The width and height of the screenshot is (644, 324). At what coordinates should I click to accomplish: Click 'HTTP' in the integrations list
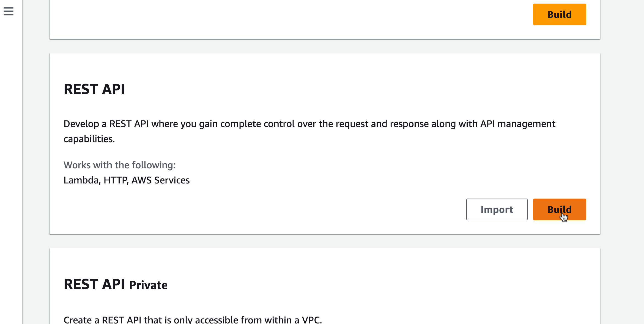116,180
